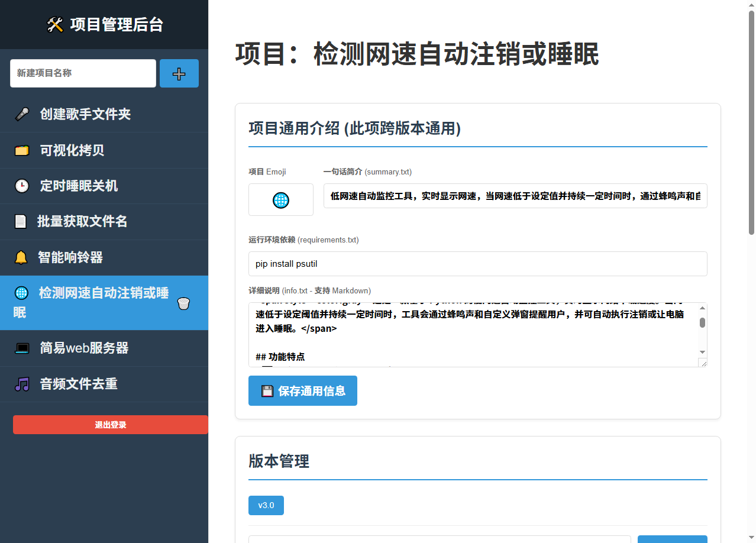Viewport: 756px width, 543px height.
Task: Click the bell icon for 智能响铃器
Action: [21, 257]
